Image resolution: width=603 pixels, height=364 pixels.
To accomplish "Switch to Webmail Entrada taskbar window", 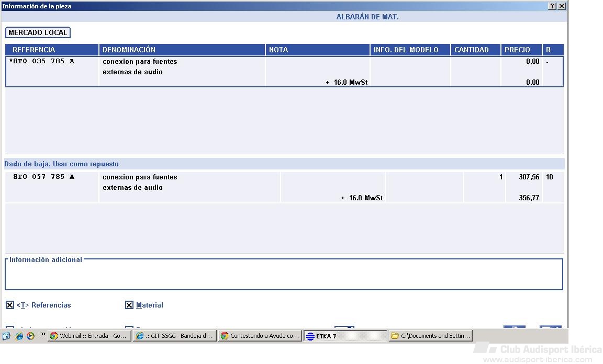I will 89,336.
